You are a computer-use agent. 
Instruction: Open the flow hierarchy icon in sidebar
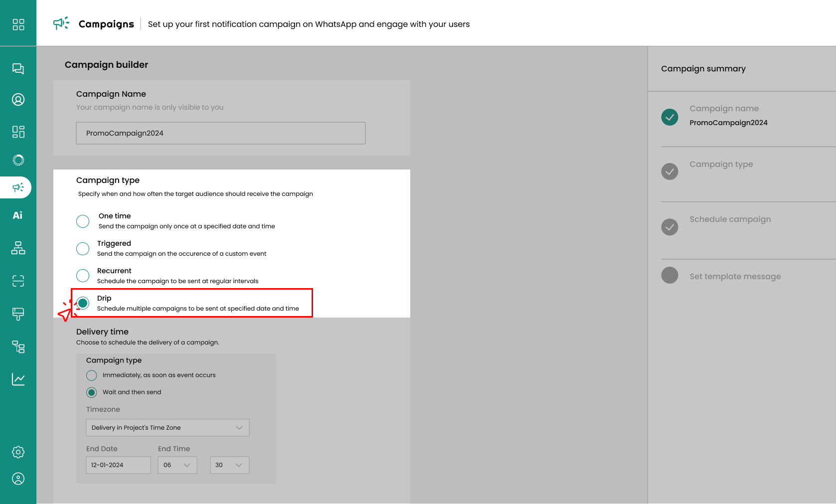(x=18, y=248)
